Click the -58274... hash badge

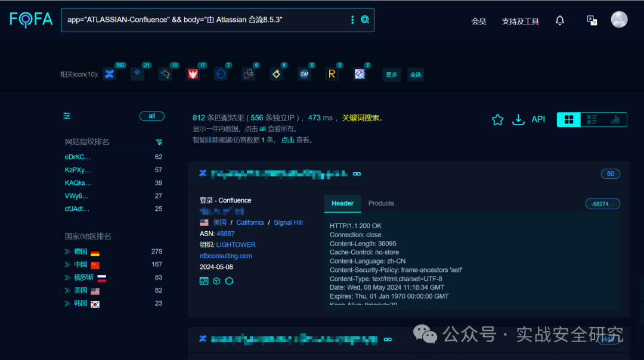(x=602, y=204)
